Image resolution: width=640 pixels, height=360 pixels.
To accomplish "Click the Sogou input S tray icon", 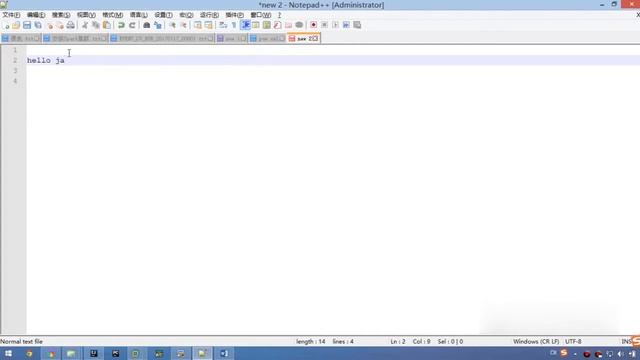I will [x=564, y=353].
